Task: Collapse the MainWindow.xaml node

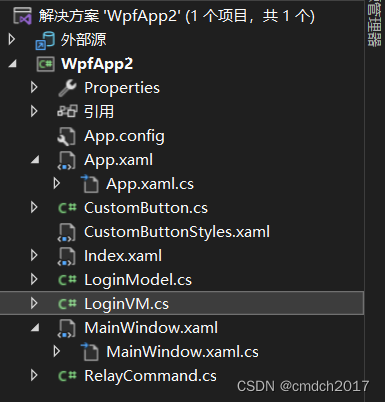Action: 35,328
